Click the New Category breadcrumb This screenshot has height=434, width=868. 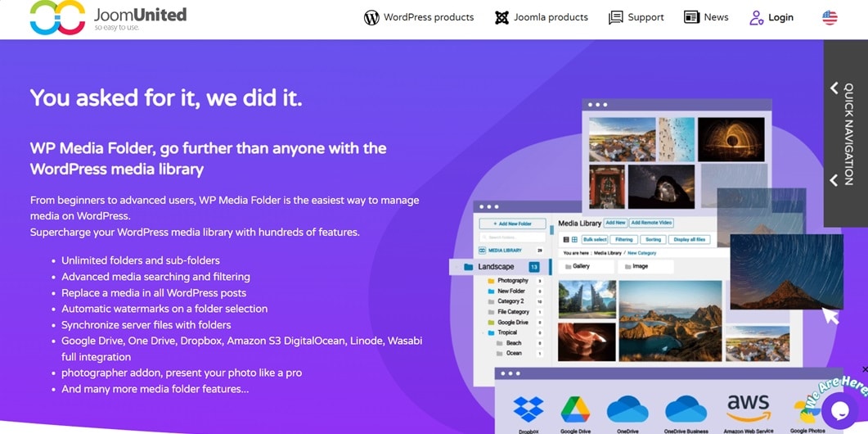pos(642,253)
